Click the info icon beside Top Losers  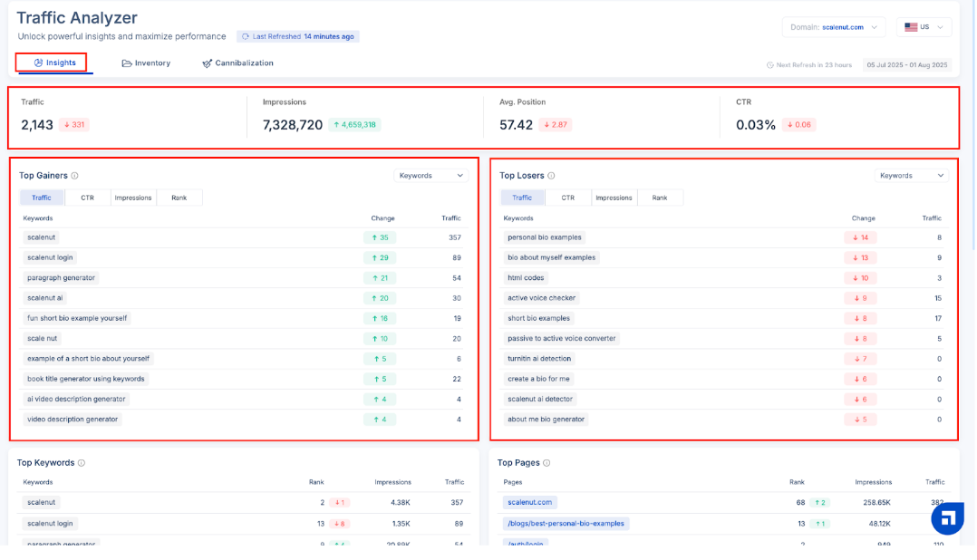tap(551, 176)
